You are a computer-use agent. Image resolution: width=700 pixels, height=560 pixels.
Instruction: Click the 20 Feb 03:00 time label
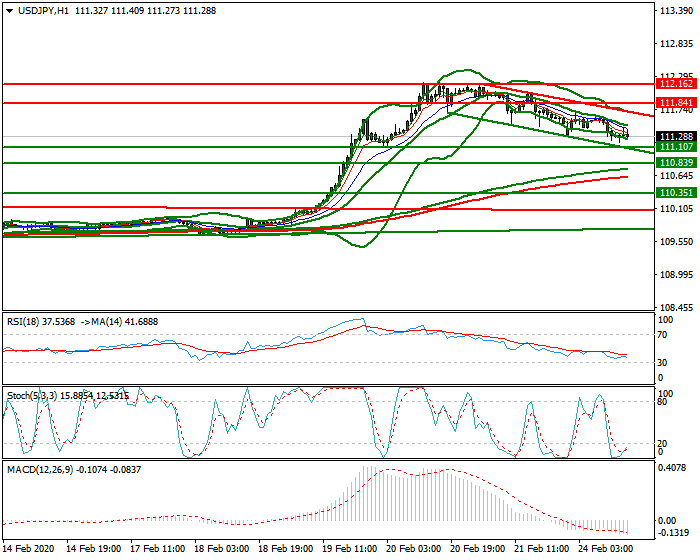414,548
